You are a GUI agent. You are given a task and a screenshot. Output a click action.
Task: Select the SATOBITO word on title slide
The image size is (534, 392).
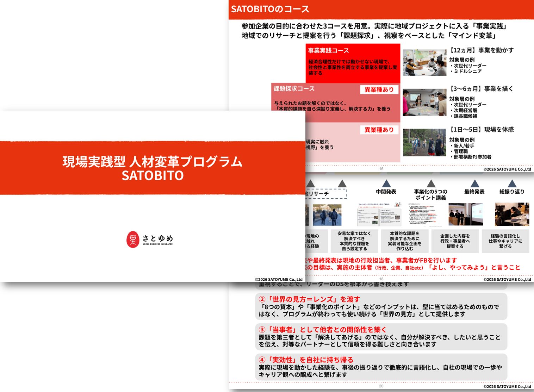(x=153, y=175)
